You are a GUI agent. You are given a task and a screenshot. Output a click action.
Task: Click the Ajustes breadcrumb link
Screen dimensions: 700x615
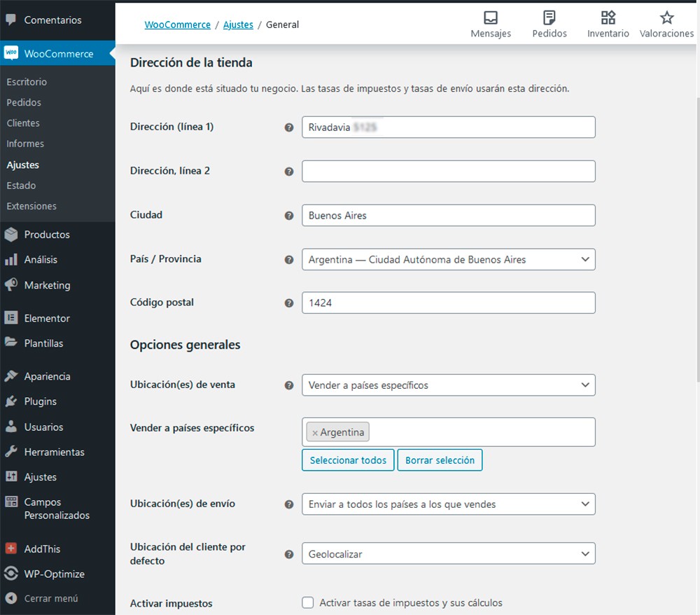(x=239, y=25)
